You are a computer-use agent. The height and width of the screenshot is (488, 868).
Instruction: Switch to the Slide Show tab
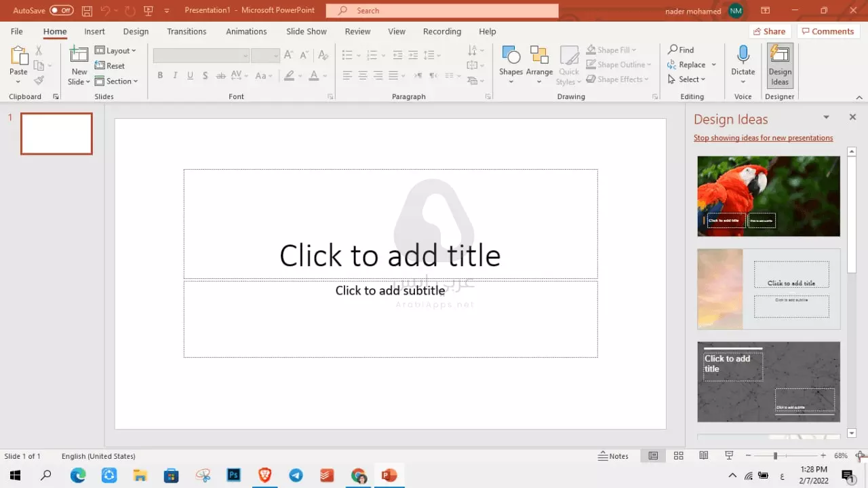[x=306, y=31]
